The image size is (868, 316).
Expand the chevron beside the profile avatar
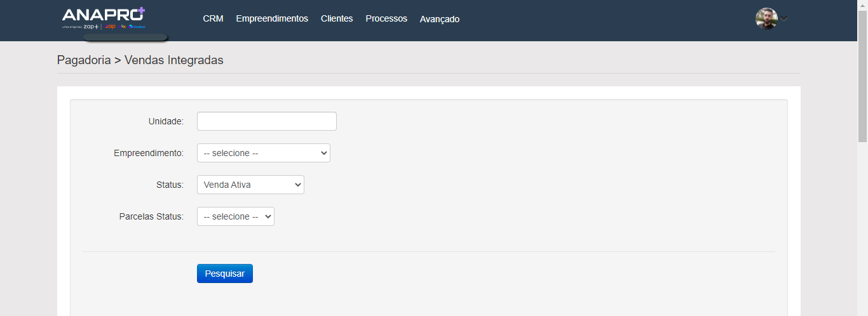(x=784, y=19)
